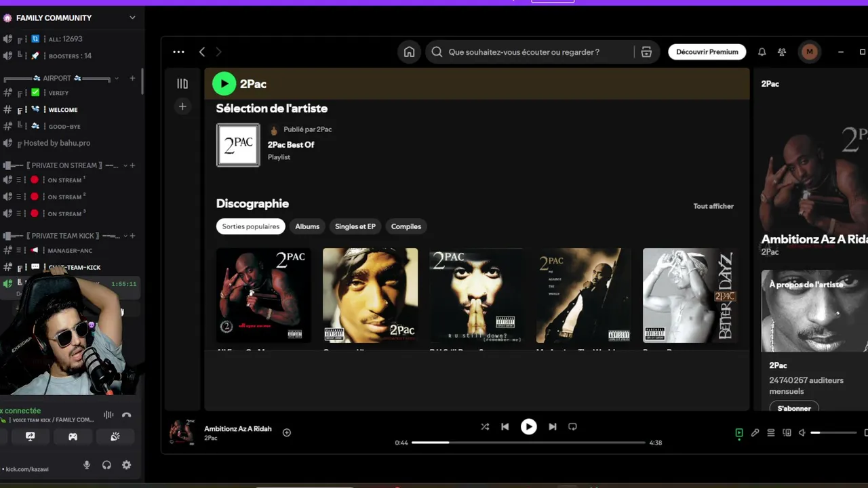Select the Sorties populaires filter
Viewport: 868px width, 488px height.
pyautogui.click(x=251, y=226)
